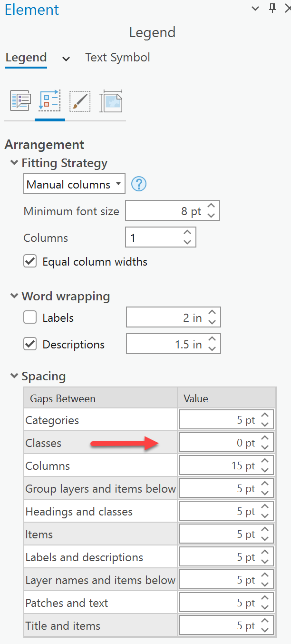Decrease the Columns gap spacing value
Viewport: 291px width, 644px height.
point(265,470)
